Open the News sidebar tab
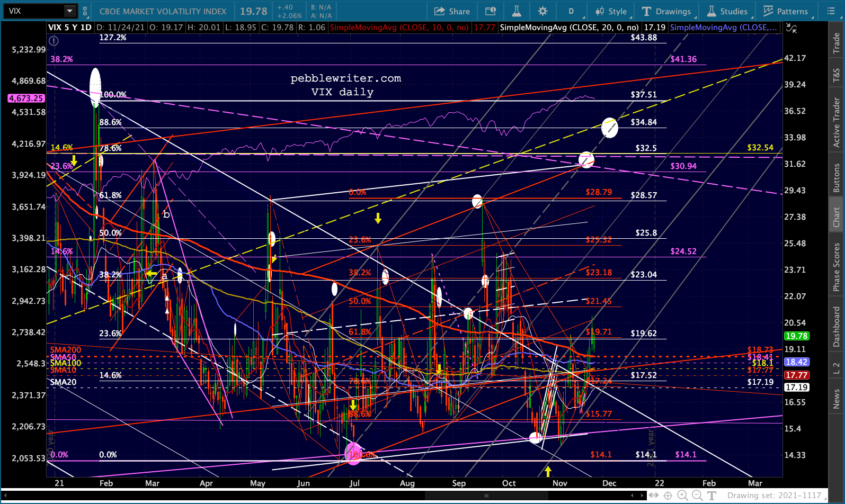 837,399
